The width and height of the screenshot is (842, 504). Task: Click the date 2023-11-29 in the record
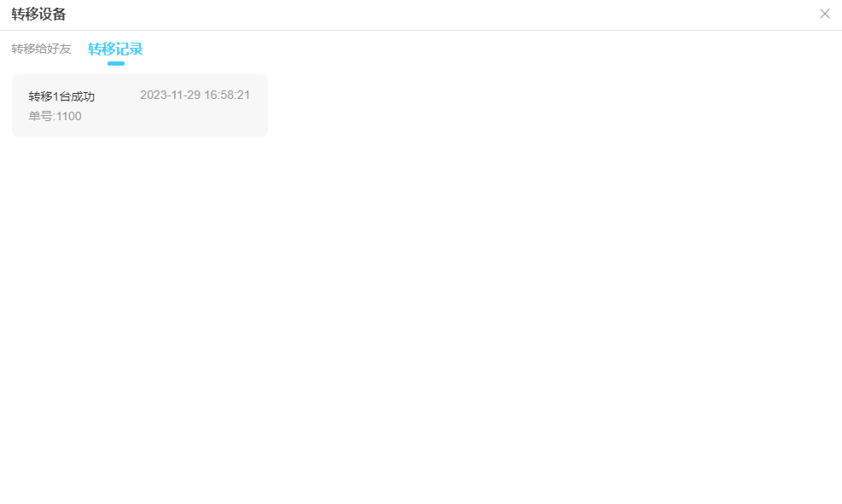pos(170,95)
